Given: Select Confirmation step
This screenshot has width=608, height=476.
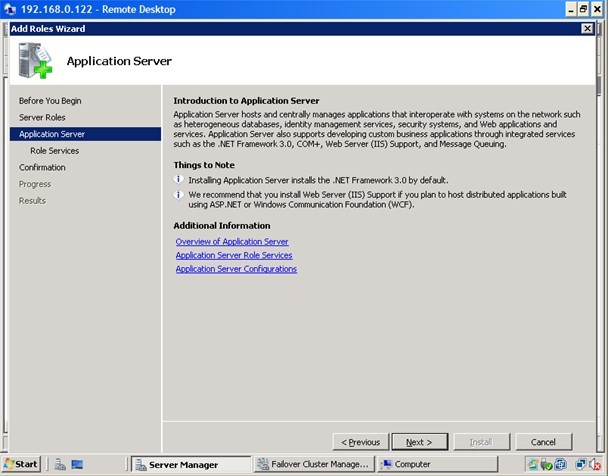Looking at the screenshot, I should 42,167.
